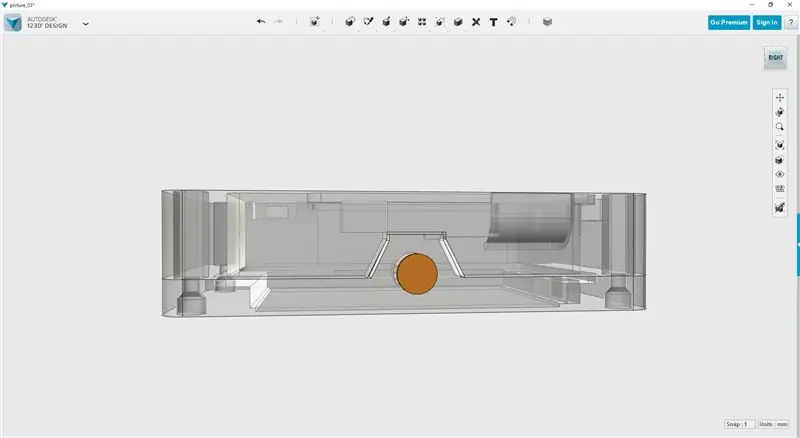This screenshot has height=438, width=800.
Task: Select the Zoom magnifier tool
Action: tap(780, 127)
